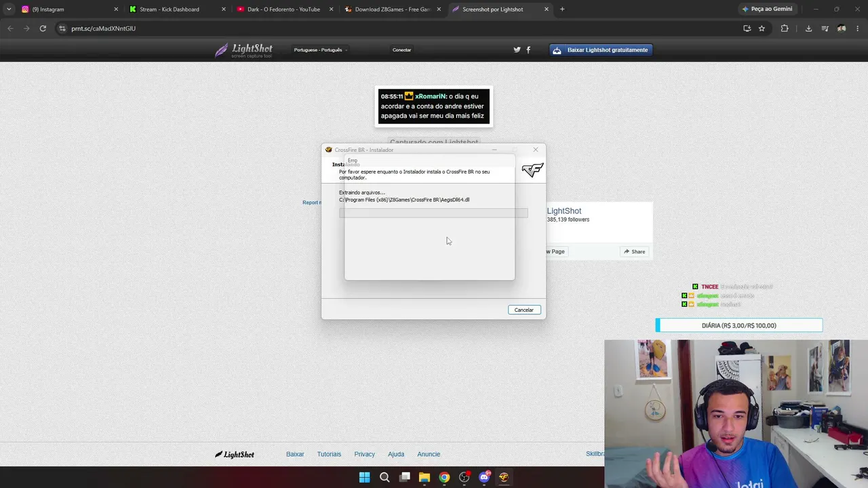Open OBS Studio from the taskbar
The width and height of the screenshot is (868, 488).
coord(464,477)
